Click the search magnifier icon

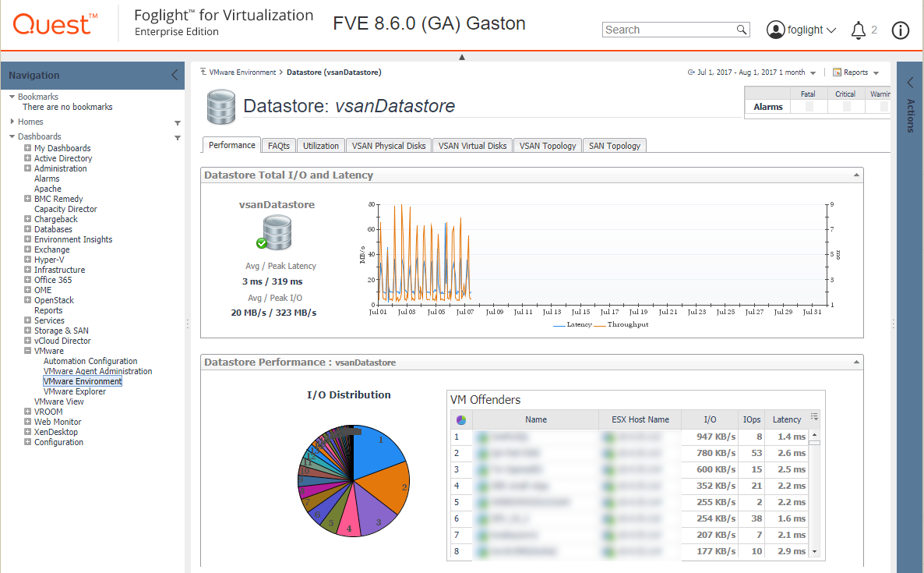tap(742, 30)
